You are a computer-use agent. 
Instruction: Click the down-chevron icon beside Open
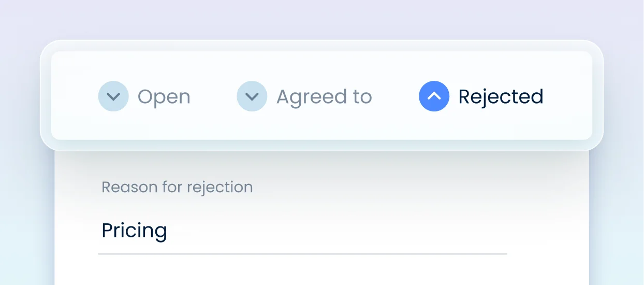point(113,96)
